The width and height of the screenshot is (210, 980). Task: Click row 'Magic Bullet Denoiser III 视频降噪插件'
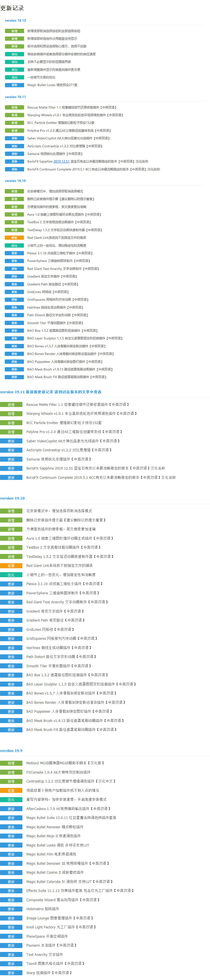(x=68, y=864)
